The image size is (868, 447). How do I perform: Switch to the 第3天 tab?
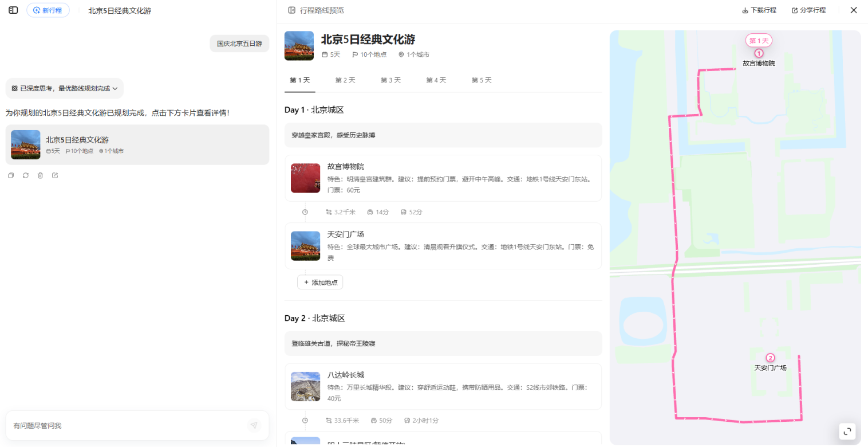390,80
